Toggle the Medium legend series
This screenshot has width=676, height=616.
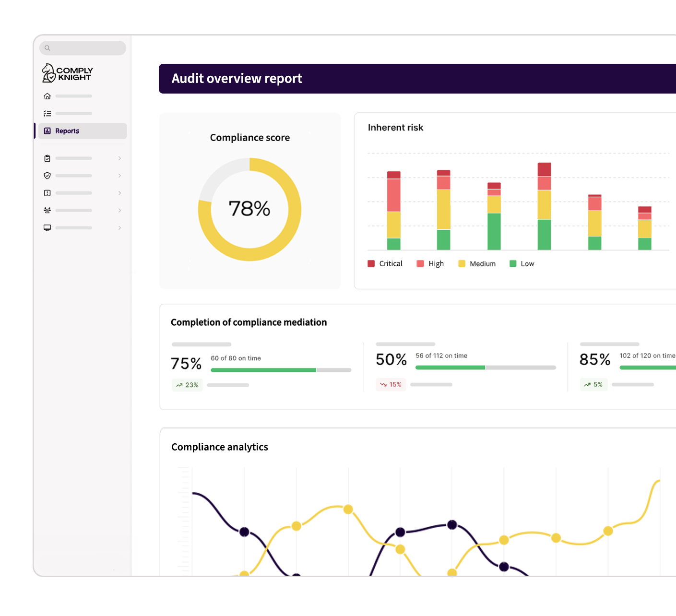coord(477,264)
